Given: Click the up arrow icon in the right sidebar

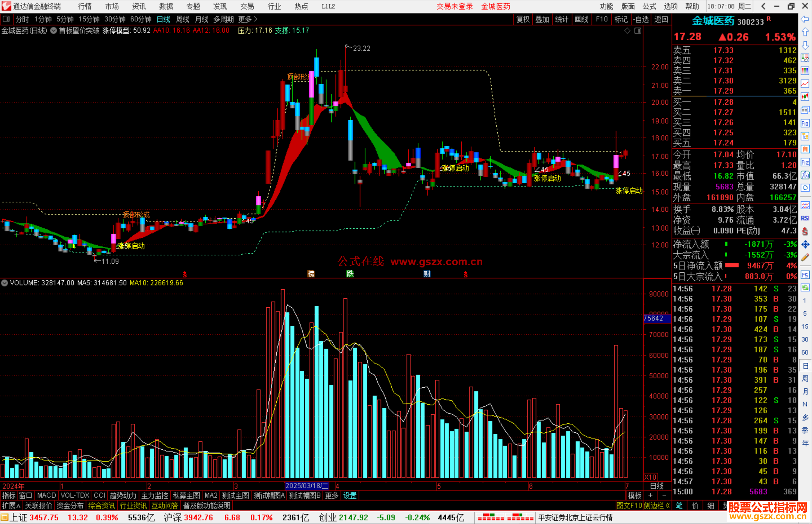Looking at the screenshot, I should click(x=805, y=32).
